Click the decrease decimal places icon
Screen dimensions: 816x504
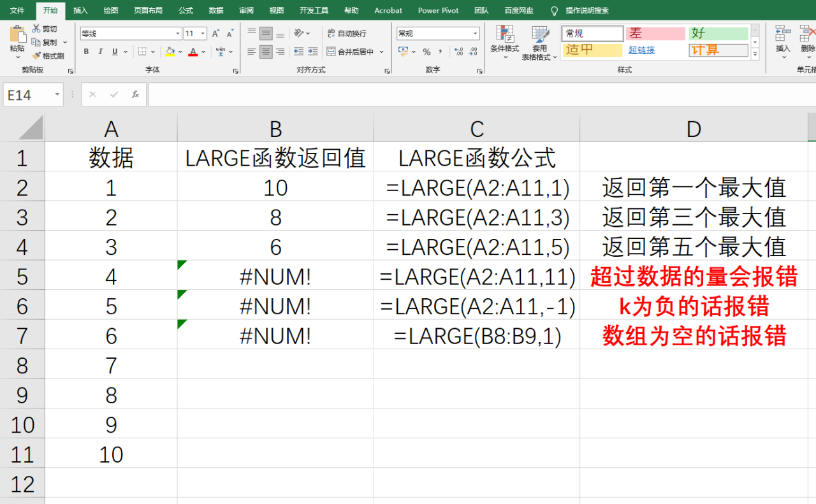472,52
